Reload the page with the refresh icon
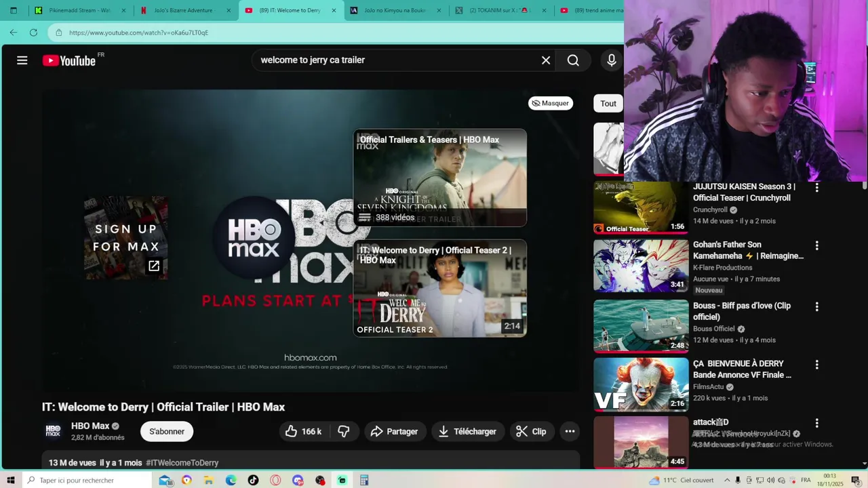Viewport: 868px width, 488px height. point(33,32)
